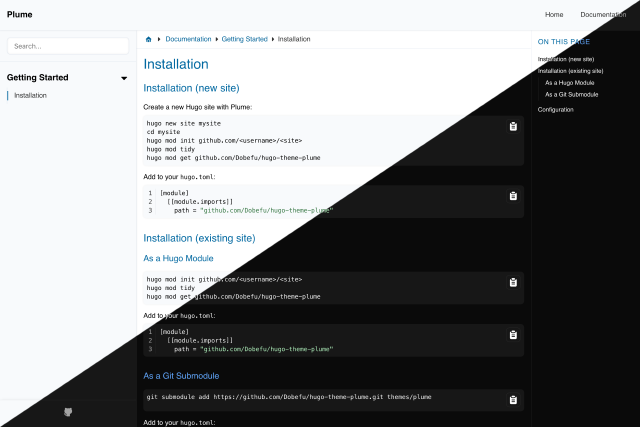Collapse the Getting Started sidebar section
Viewport: 640px width, 427px height.
[124, 78]
